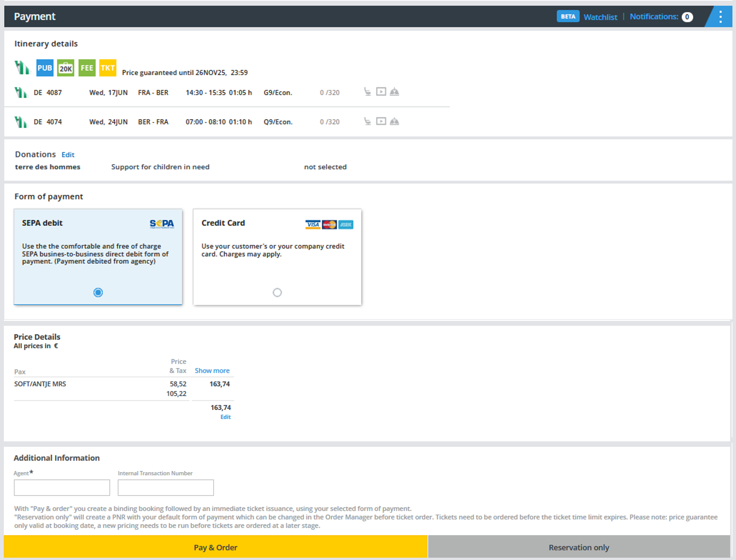
Task: Choose the Credit Card payment card
Action: tap(277, 257)
